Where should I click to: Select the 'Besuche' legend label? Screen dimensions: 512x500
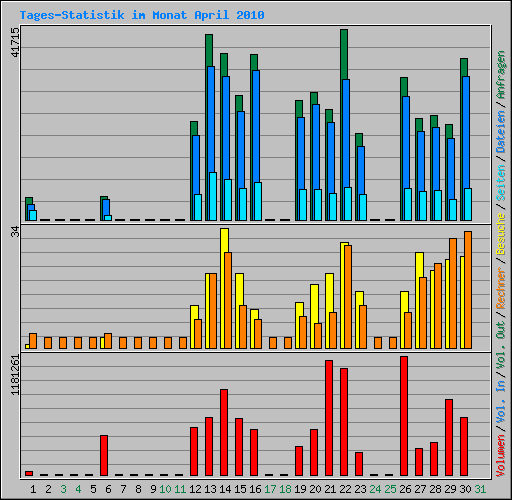pyautogui.click(x=501, y=234)
